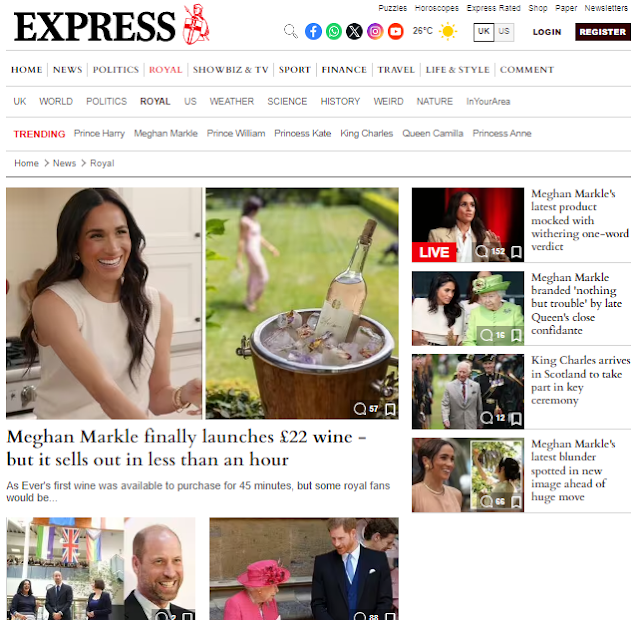Open the Instagram icon in header
This screenshot has height=620, width=640.
tap(375, 31)
